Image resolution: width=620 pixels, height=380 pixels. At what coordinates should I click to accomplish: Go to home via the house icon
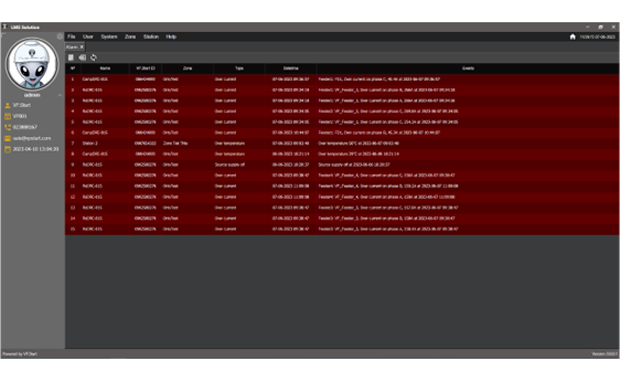click(573, 37)
